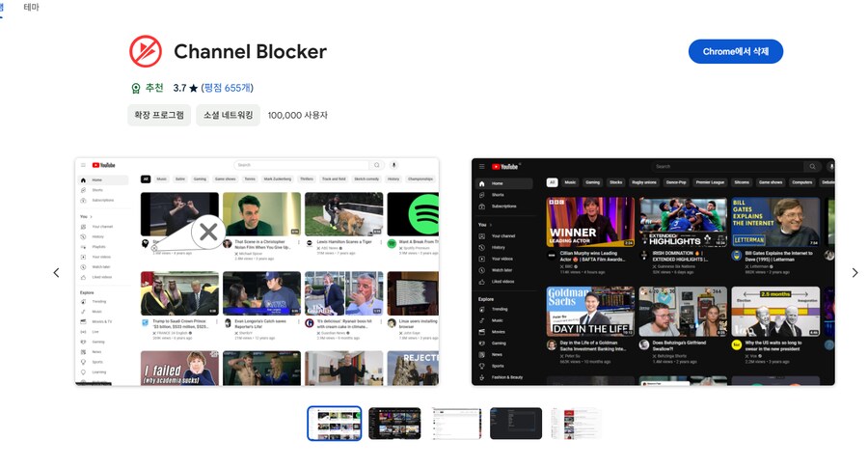
Task: Click the search icon in light YouTube screenshot
Action: pyautogui.click(x=377, y=165)
